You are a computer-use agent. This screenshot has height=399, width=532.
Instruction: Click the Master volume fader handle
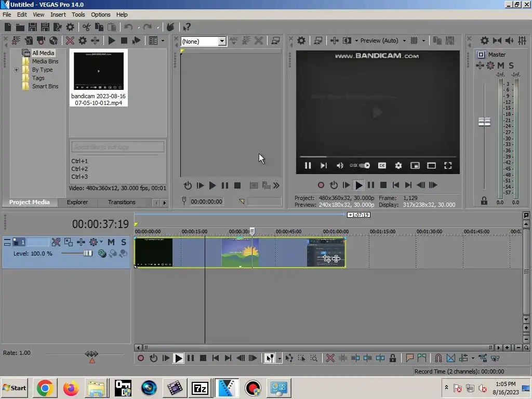pyautogui.click(x=484, y=122)
